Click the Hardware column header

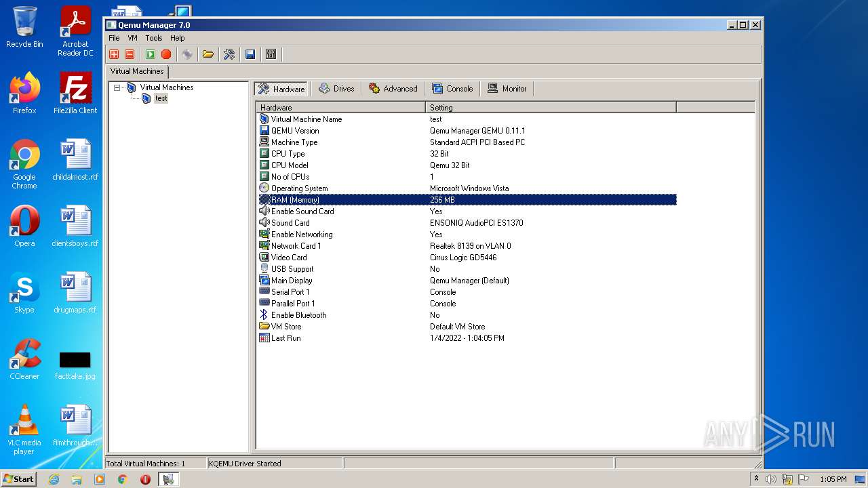click(x=341, y=107)
